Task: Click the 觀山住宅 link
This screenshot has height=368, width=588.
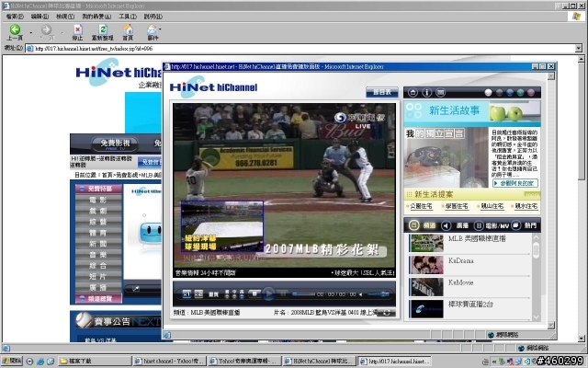Action: 492,206
